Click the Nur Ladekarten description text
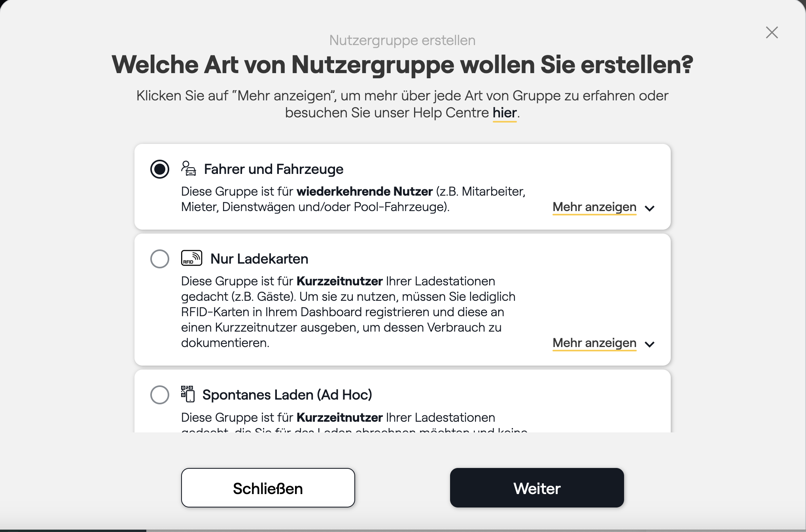 pyautogui.click(x=348, y=312)
